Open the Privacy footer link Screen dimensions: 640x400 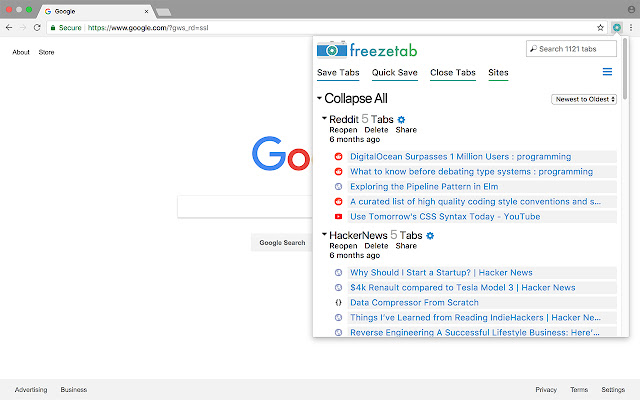coord(546,390)
